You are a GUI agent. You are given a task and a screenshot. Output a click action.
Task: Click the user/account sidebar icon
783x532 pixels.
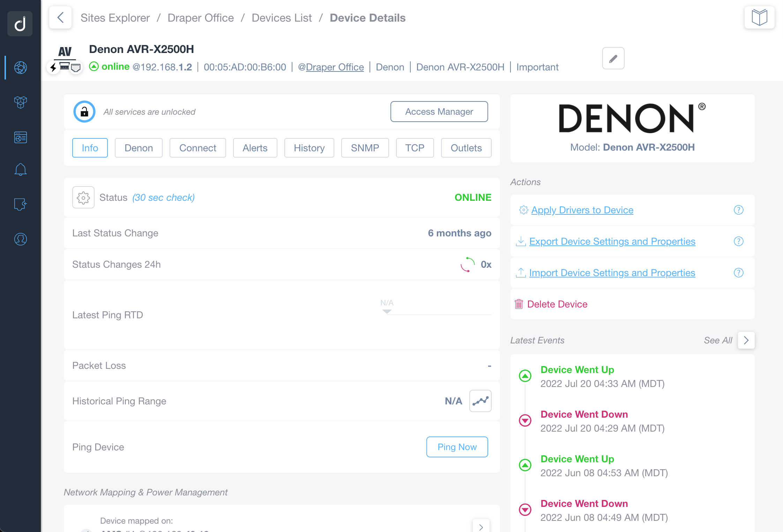[x=20, y=239]
